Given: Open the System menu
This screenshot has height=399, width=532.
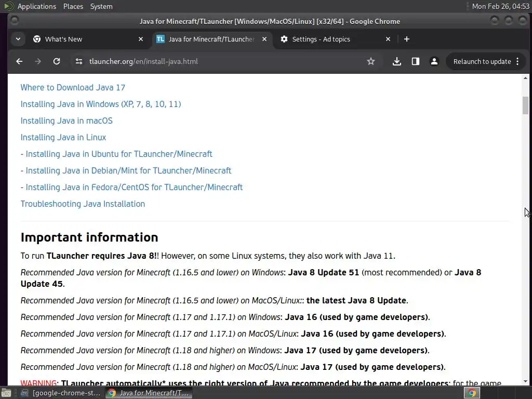Looking at the screenshot, I should tap(101, 6).
